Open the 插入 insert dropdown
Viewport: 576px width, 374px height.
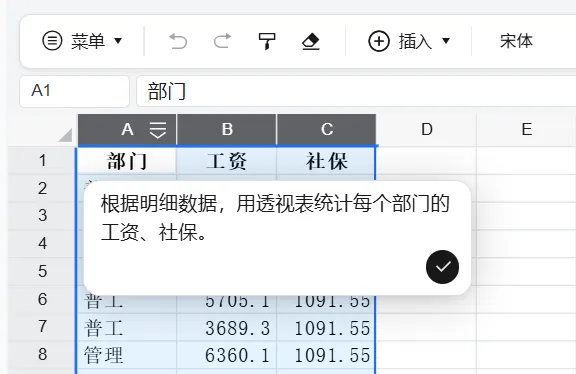click(x=409, y=41)
